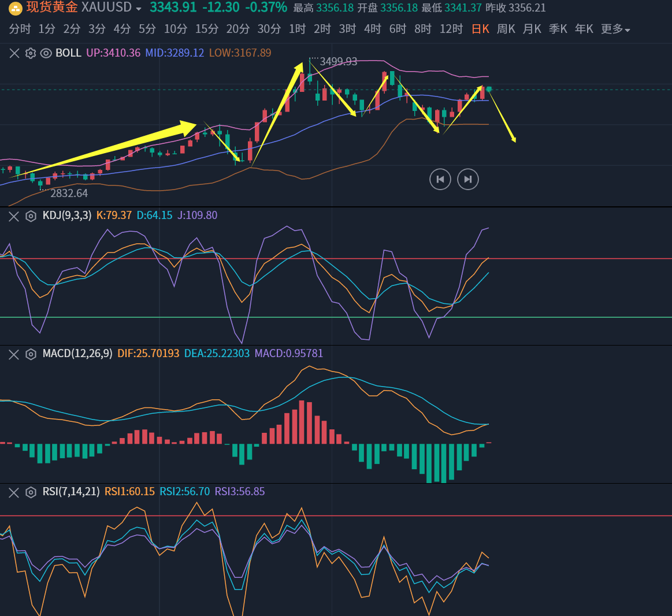Select the 4分 timeframe

[x=122, y=29]
